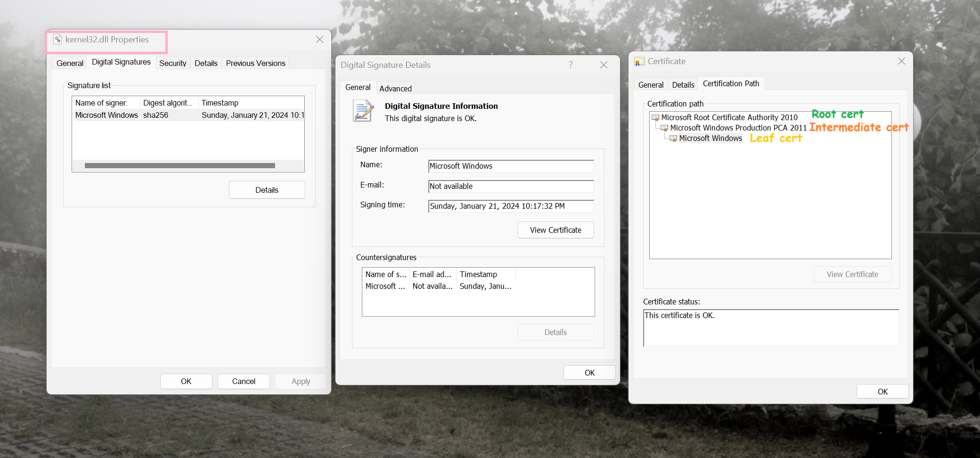Click the Sunday, Janu... countersignature timestamp cell
Viewport: 980px width, 458px height.
(x=485, y=286)
